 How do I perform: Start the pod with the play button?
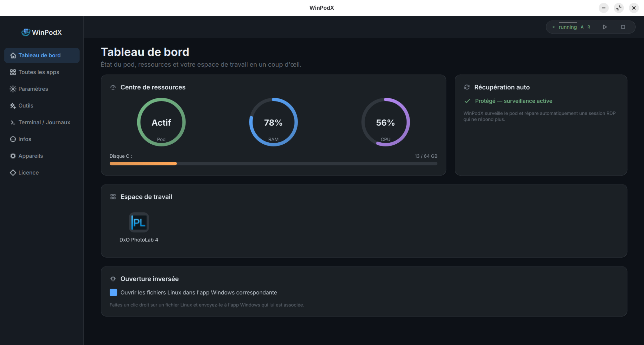coord(605,27)
